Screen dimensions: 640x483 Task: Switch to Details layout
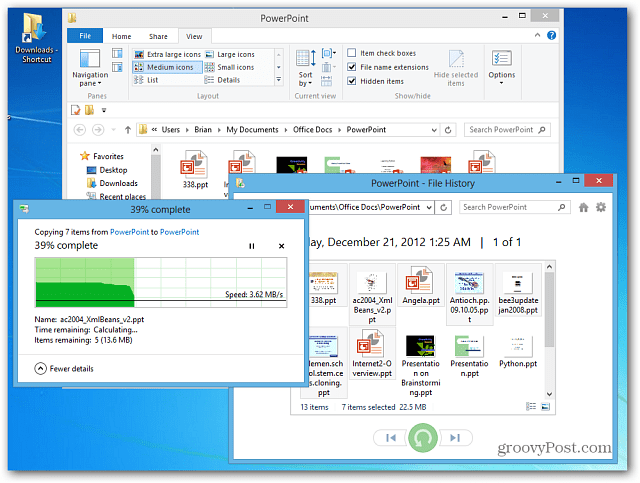click(222, 80)
